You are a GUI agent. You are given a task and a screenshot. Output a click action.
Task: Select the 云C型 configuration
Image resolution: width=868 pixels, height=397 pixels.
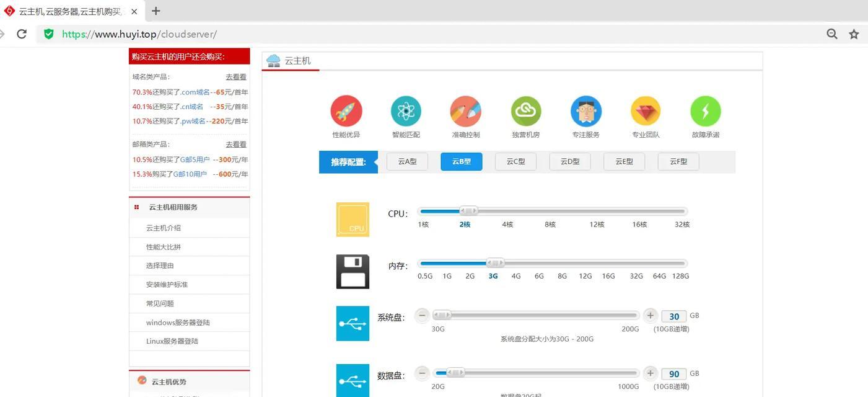pos(515,161)
